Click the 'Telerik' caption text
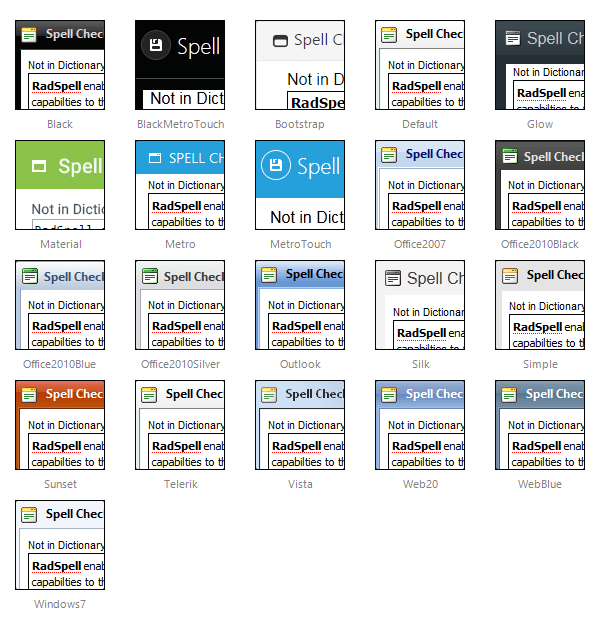The width and height of the screenshot is (600, 620). click(180, 484)
